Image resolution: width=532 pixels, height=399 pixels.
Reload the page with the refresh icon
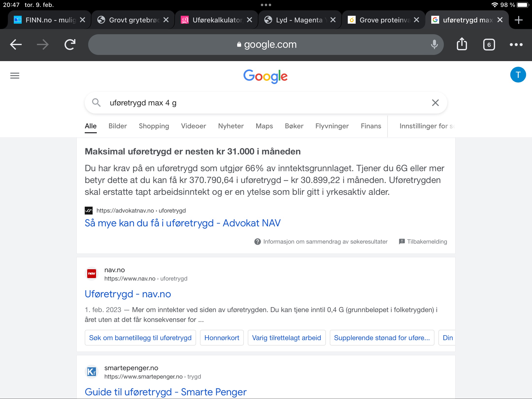[70, 45]
